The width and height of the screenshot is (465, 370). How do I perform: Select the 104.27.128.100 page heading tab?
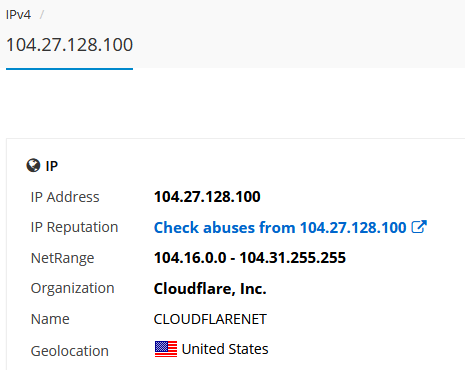coord(69,45)
